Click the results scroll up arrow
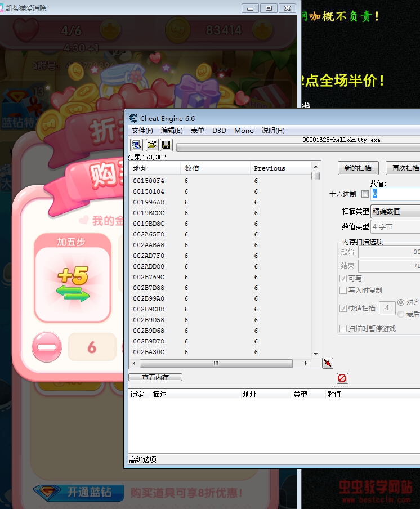 pyautogui.click(x=316, y=167)
